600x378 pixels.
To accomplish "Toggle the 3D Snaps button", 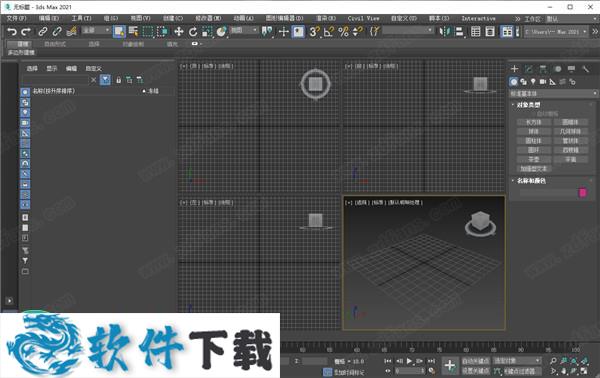I will 315,32.
